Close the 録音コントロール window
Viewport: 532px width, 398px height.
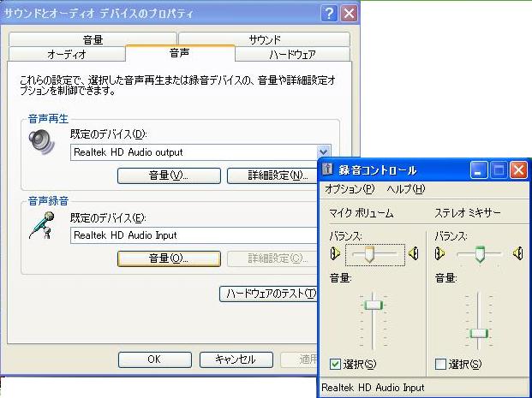518,169
